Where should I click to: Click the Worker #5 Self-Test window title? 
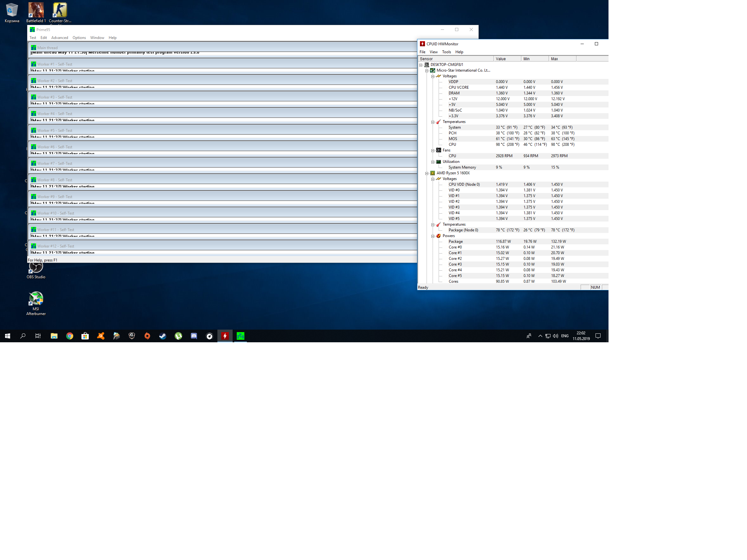[55, 130]
